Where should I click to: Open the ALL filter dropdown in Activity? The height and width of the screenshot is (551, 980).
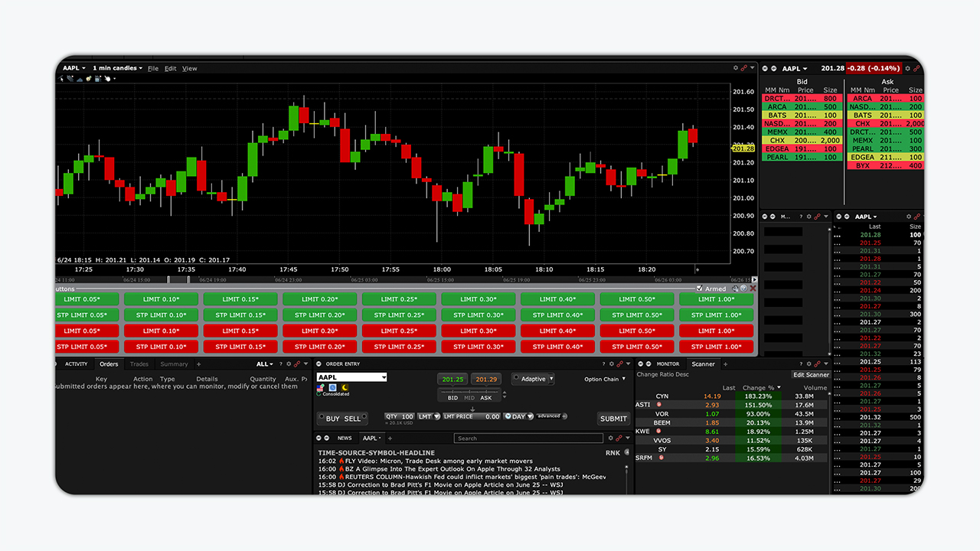click(264, 364)
